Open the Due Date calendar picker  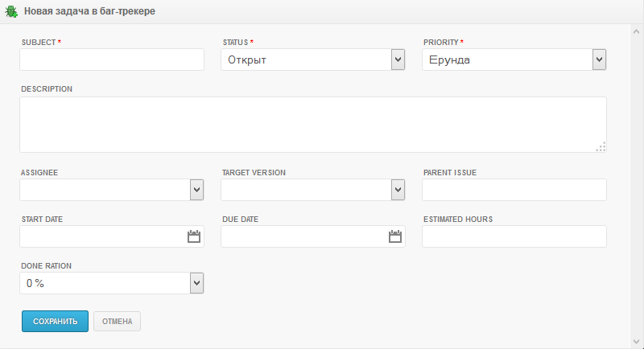click(394, 236)
